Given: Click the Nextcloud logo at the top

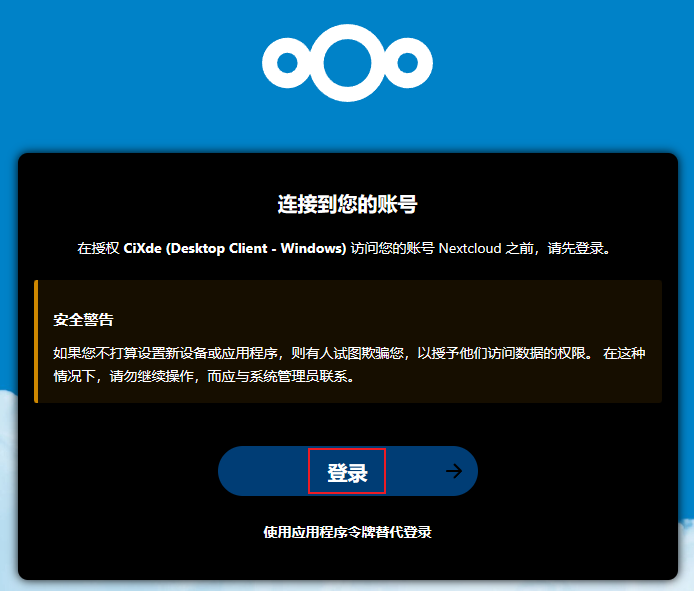Looking at the screenshot, I should click(x=347, y=63).
